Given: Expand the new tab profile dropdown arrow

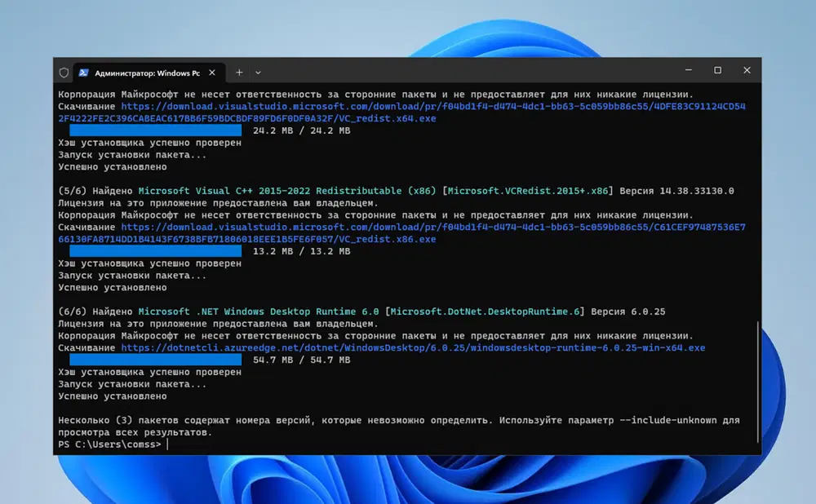Looking at the screenshot, I should tap(258, 73).
